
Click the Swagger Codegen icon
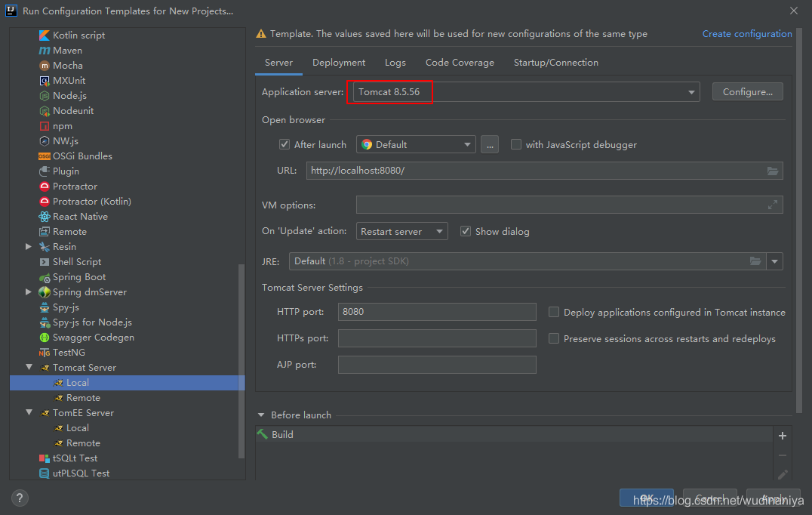pyautogui.click(x=45, y=338)
